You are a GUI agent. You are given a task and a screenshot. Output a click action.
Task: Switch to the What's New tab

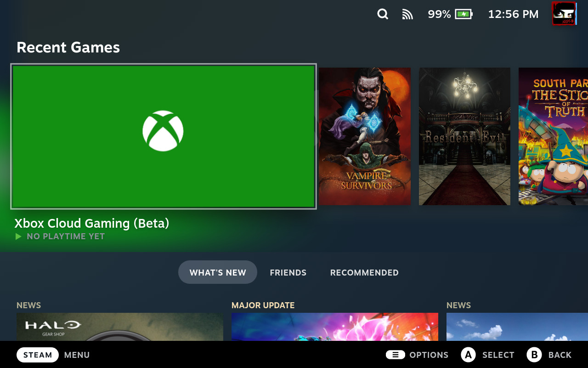218,272
